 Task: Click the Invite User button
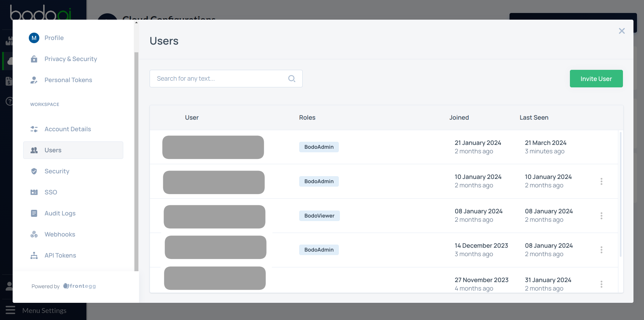click(596, 78)
